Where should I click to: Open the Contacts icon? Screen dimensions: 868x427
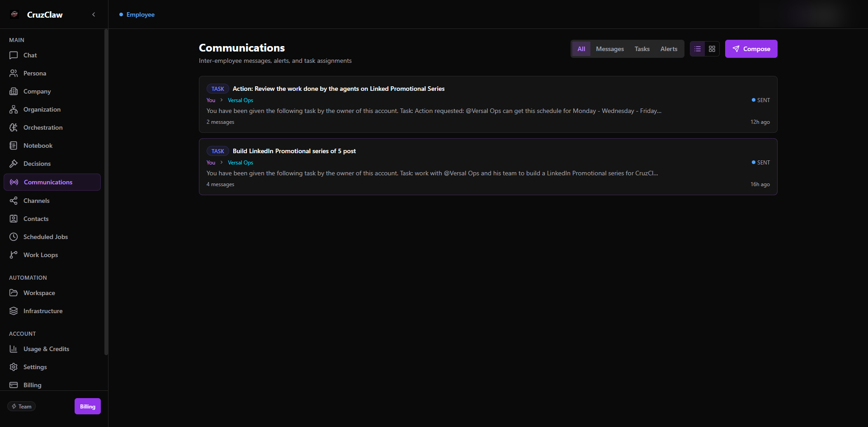point(14,219)
